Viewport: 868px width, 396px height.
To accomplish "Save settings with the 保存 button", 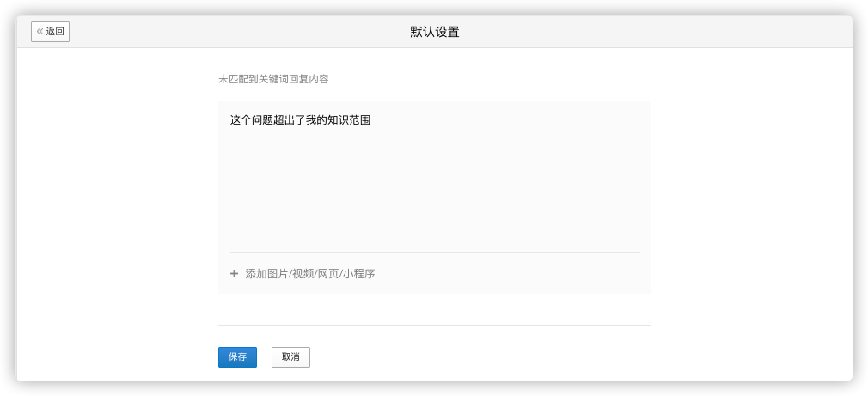I will (x=237, y=357).
